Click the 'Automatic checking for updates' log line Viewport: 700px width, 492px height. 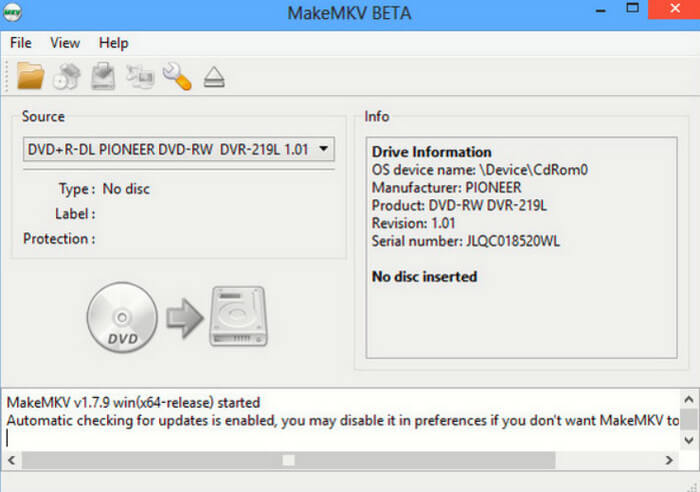[x=342, y=421]
